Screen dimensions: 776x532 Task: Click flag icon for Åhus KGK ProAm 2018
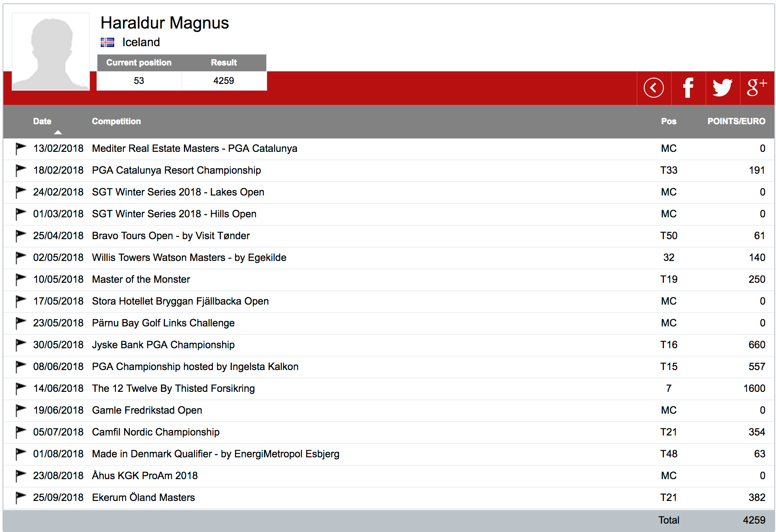(21, 476)
